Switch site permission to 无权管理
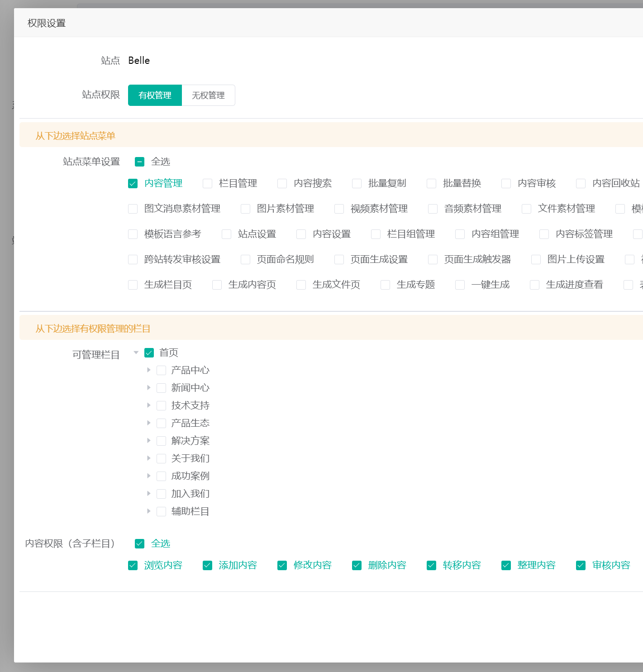Viewport: 643px width, 672px height. point(208,95)
